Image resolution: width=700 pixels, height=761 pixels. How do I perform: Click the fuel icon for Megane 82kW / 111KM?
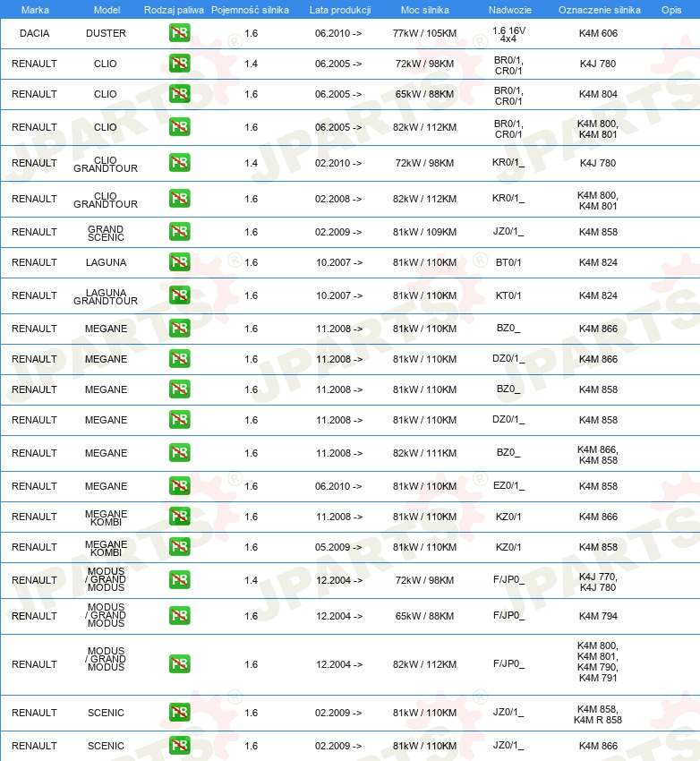180,453
